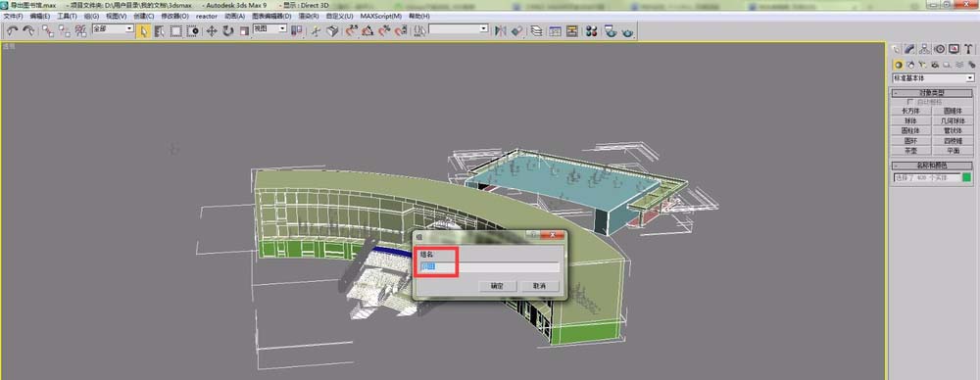Click the Mirror tool icon
980x380 pixels.
click(x=500, y=30)
